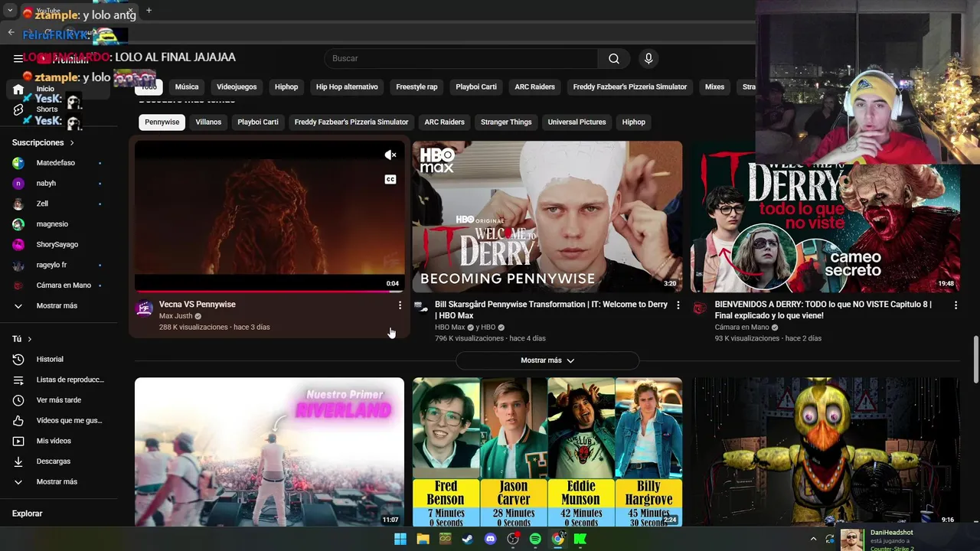Expand the Tú section chevron
The image size is (980, 551).
(x=30, y=339)
